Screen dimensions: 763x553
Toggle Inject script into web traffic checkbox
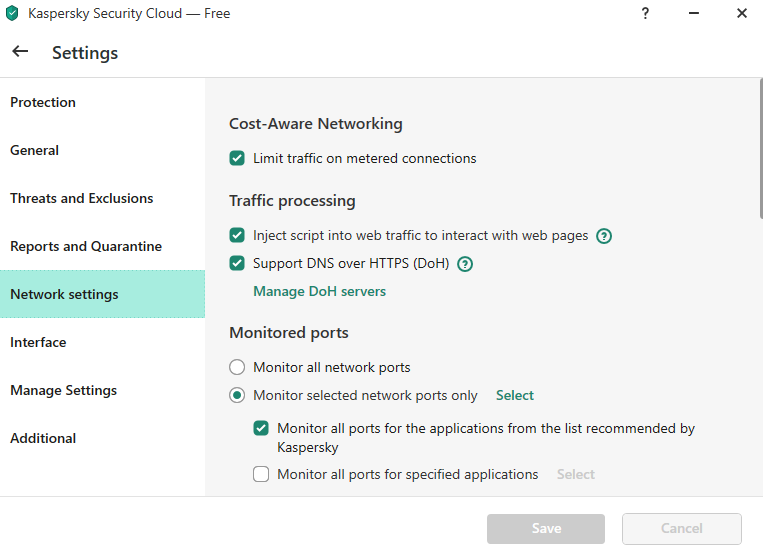point(237,236)
